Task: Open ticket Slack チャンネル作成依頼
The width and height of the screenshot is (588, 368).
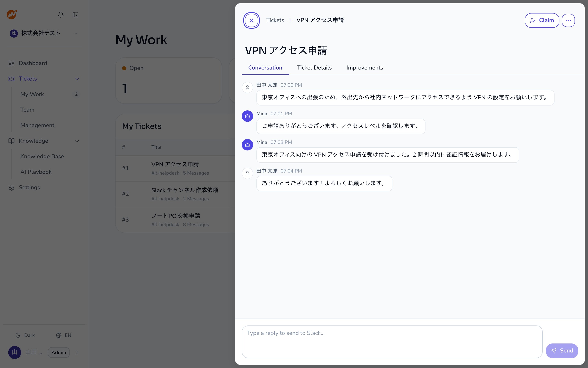Action: click(175, 194)
